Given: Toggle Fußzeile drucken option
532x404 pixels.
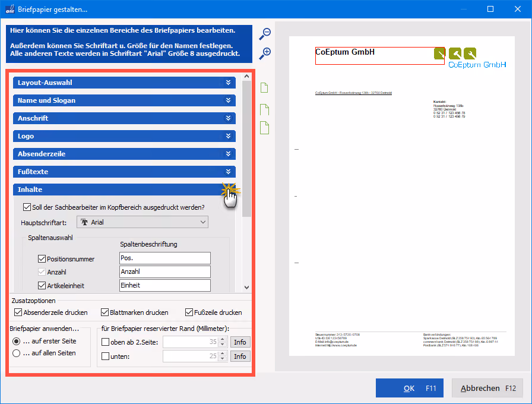Looking at the screenshot, I should [189, 313].
